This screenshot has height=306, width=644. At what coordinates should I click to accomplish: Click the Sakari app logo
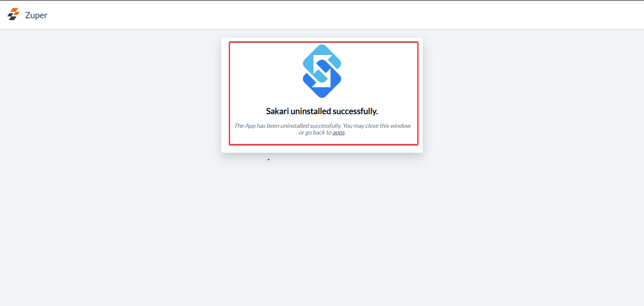(x=322, y=71)
